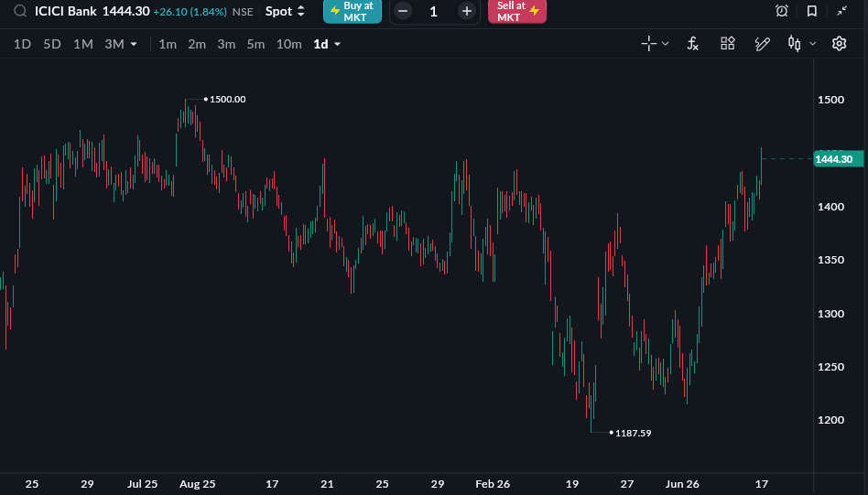The height and width of the screenshot is (495, 868).
Task: Switch to 1m interval
Action: pos(168,44)
